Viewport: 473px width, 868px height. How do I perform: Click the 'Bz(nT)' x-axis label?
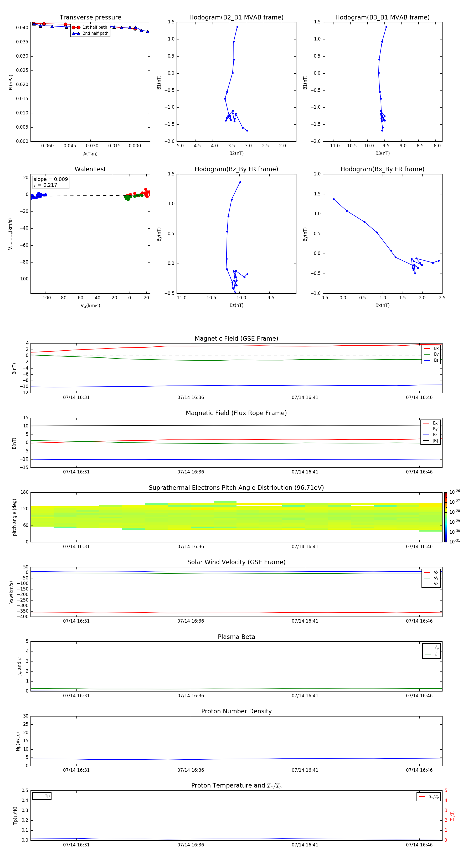[x=236, y=305]
